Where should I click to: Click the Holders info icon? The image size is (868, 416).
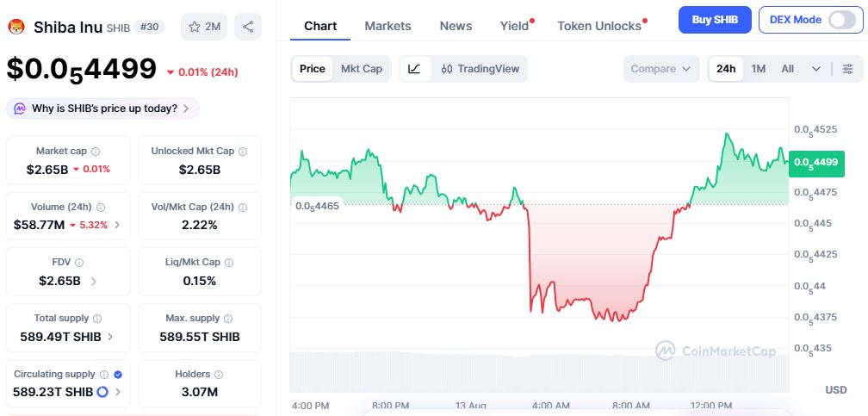tap(219, 375)
